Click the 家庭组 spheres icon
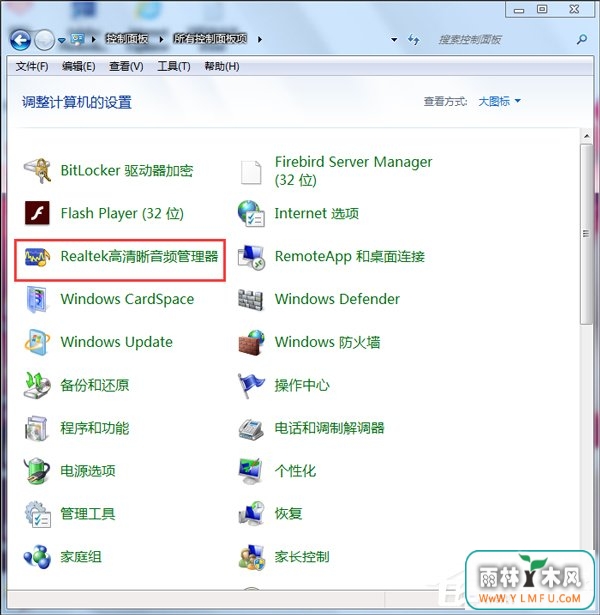The image size is (600, 615). [x=37, y=557]
